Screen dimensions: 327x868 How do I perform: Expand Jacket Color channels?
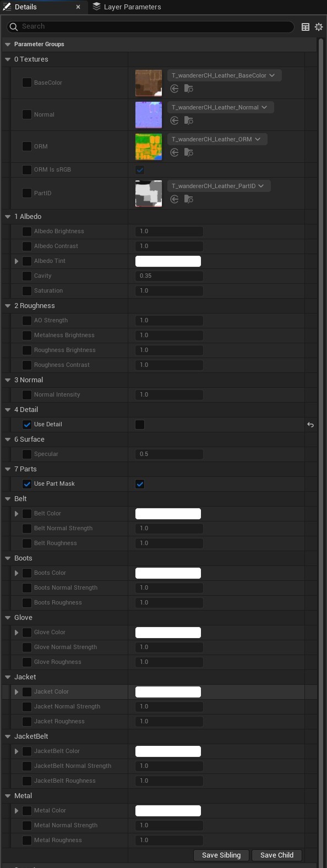point(17,692)
